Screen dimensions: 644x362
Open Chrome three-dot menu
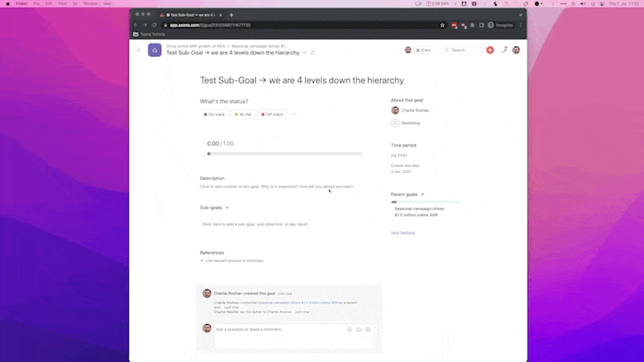click(x=521, y=25)
